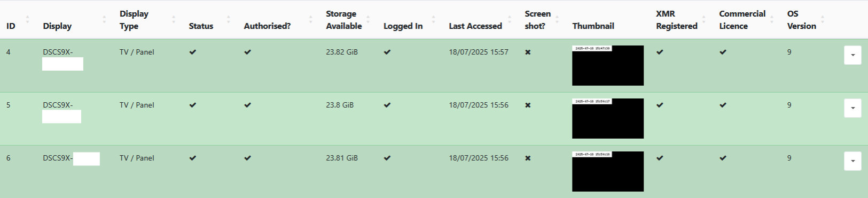Image resolution: width=868 pixels, height=198 pixels.
Task: Sort table by Last Accessed column
Action: pos(475,26)
